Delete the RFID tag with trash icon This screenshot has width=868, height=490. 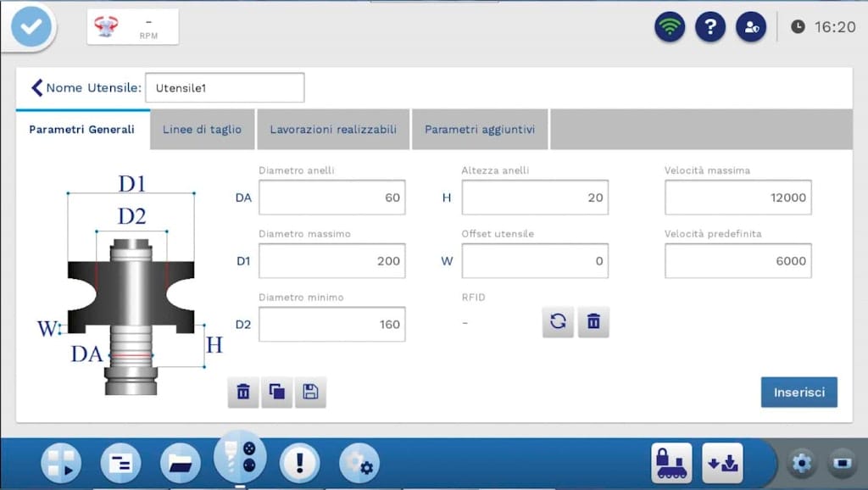593,322
